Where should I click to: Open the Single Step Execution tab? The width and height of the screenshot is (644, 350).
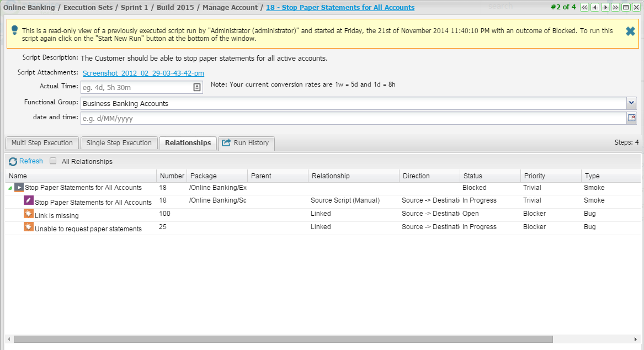click(x=119, y=143)
